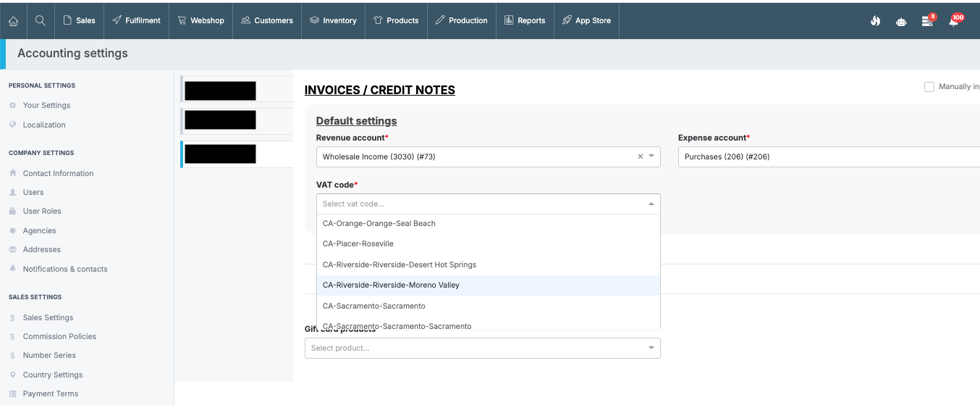
Task: Open search with the magnifier icon
Action: click(41, 21)
